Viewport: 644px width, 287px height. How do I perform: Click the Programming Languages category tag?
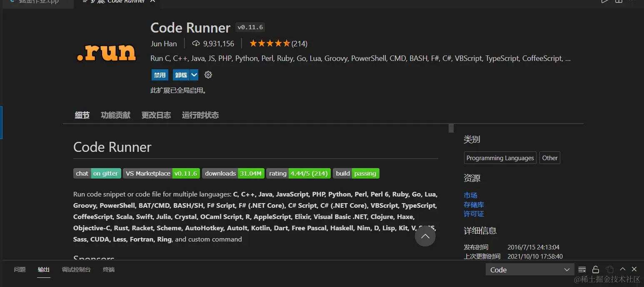(500, 158)
